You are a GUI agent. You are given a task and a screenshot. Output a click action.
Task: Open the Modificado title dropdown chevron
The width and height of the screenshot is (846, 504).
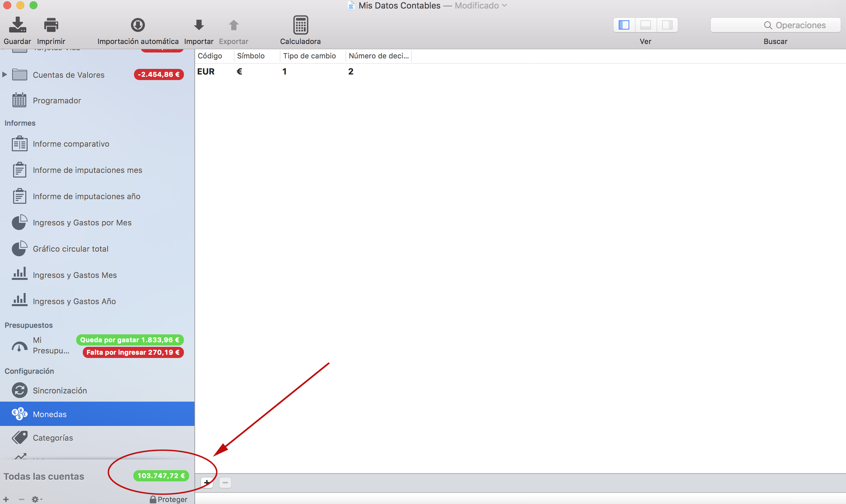(x=504, y=6)
